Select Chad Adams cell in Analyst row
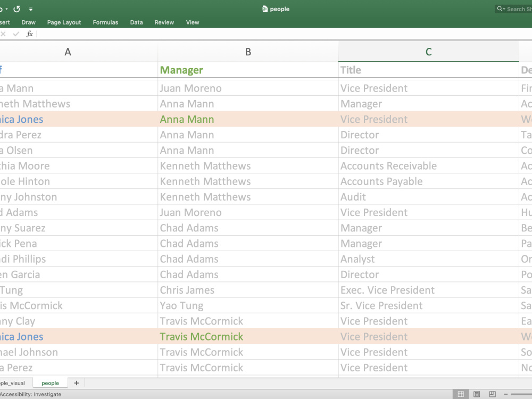The image size is (532, 399). pyautogui.click(x=248, y=259)
